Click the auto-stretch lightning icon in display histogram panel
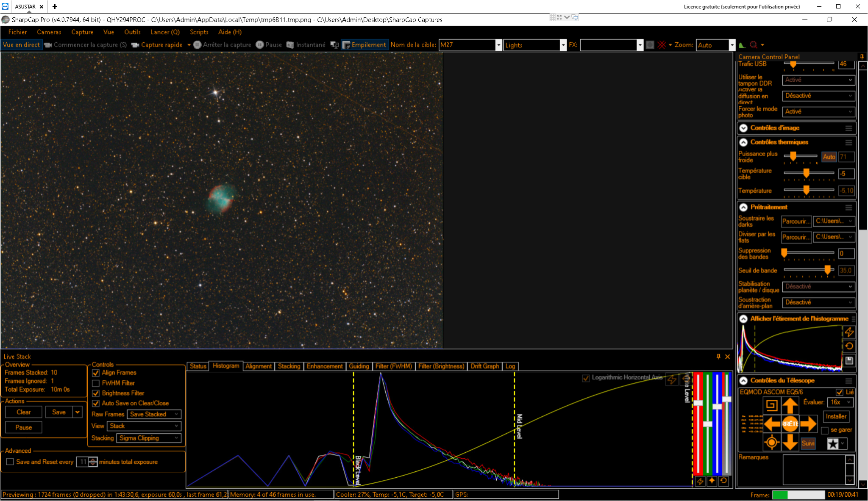 (x=849, y=332)
